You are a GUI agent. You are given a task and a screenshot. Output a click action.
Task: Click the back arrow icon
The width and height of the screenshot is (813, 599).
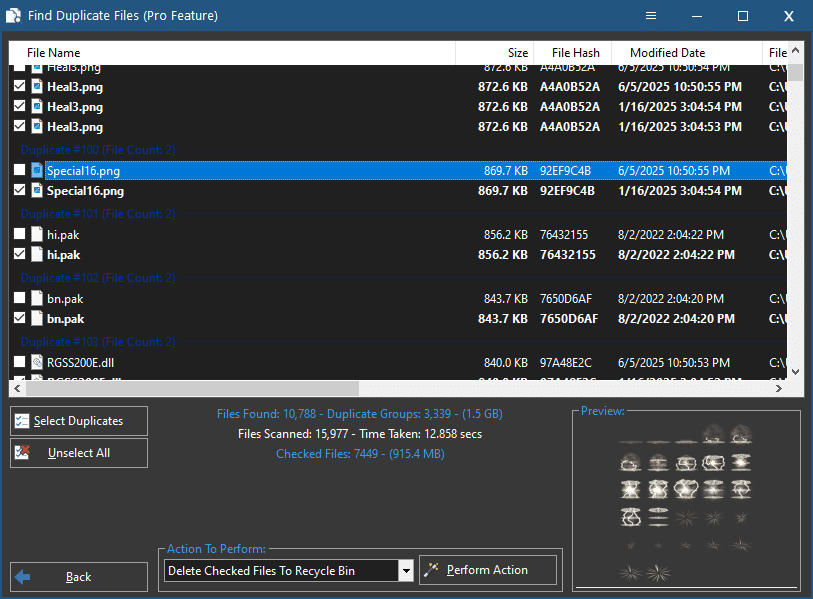pyautogui.click(x=23, y=577)
